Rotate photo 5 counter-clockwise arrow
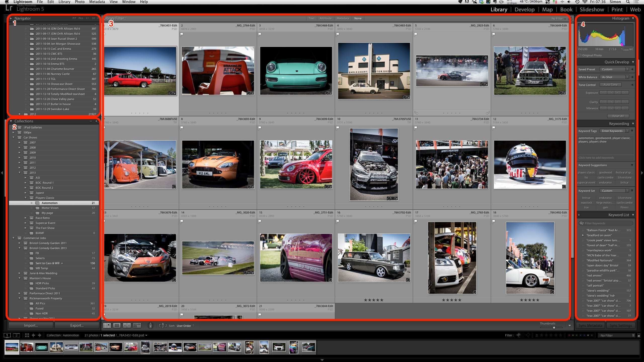 pyautogui.click(x=416, y=113)
